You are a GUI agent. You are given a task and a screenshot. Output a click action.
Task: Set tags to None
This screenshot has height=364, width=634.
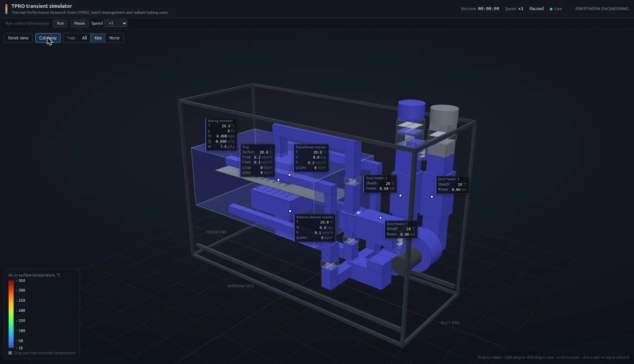click(114, 38)
